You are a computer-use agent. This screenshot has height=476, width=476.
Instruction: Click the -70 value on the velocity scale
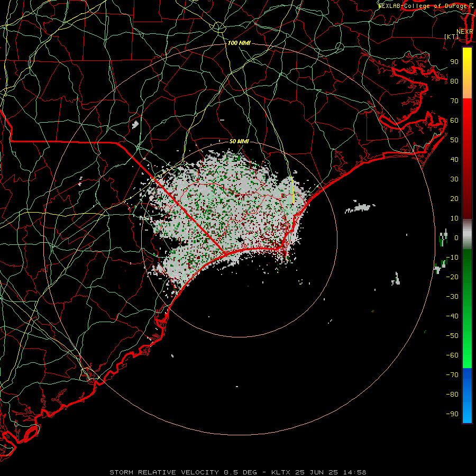(452, 375)
